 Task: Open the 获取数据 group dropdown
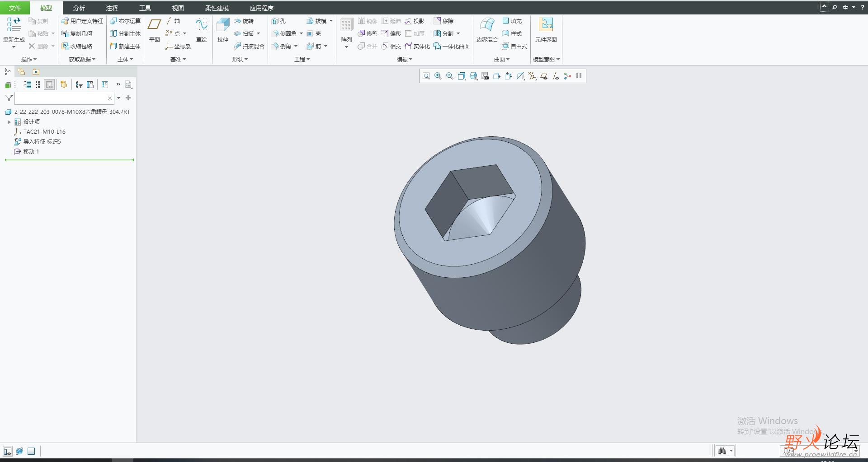click(x=82, y=59)
